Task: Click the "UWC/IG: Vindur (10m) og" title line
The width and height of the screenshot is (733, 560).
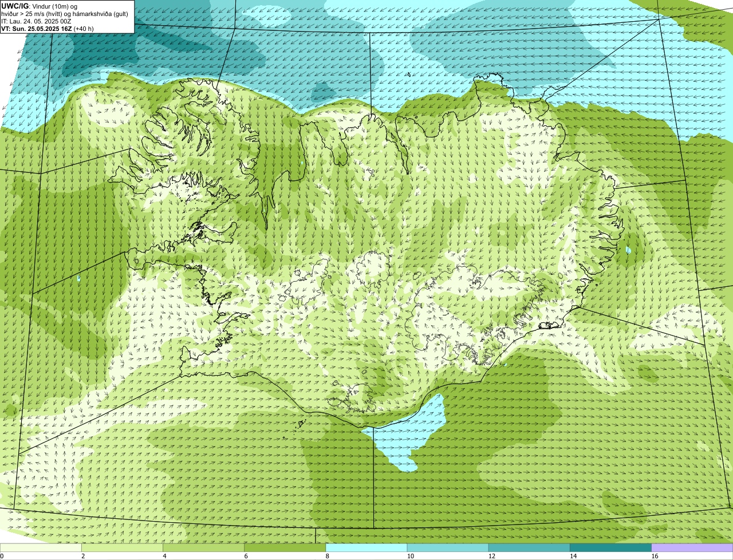Action: tap(40, 6)
